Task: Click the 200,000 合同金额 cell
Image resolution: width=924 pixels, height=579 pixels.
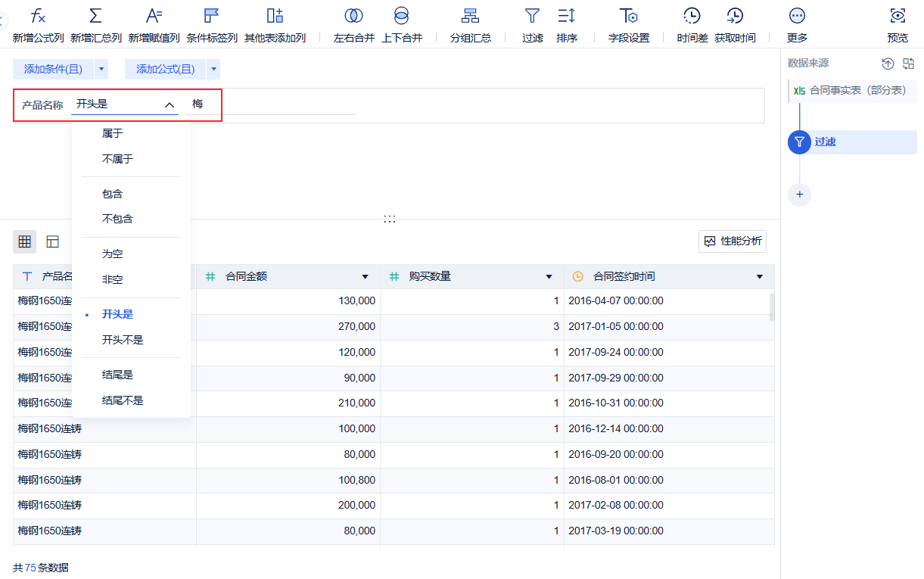Action: click(288, 505)
